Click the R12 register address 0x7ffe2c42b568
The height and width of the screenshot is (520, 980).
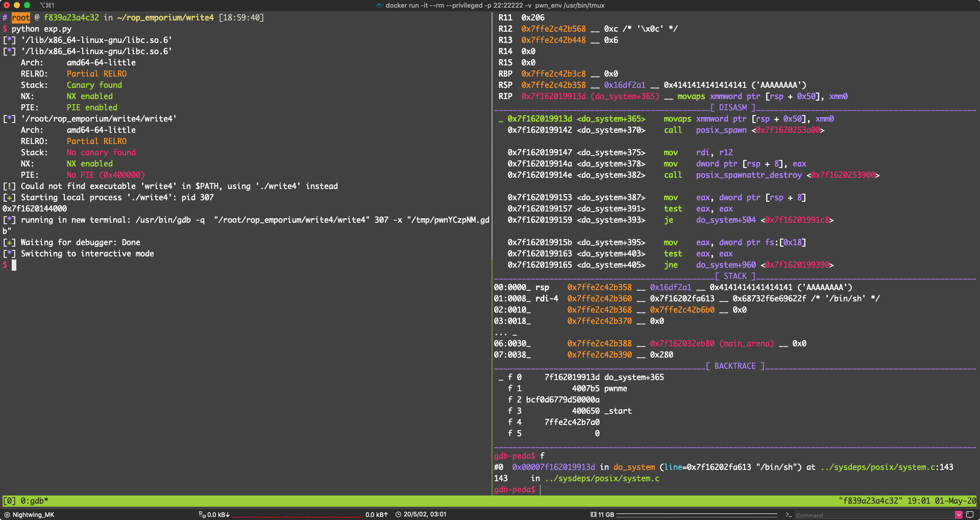[x=553, y=29]
